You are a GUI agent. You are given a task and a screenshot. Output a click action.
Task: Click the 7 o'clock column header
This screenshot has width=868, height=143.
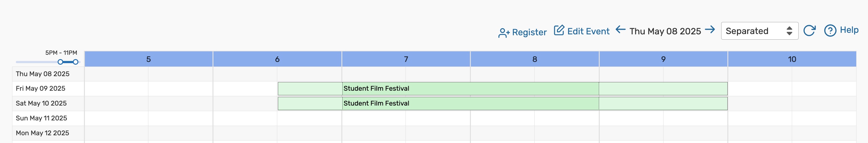pos(406,59)
